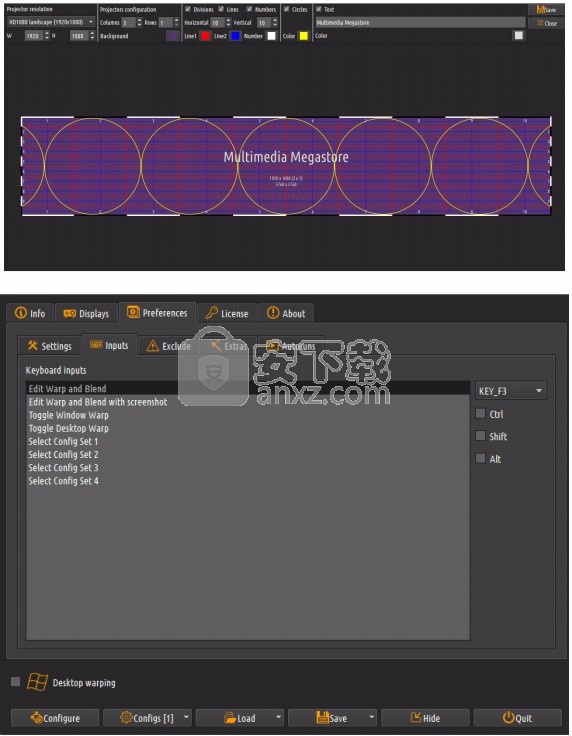Expand the Load button dropdown arrow
The width and height of the screenshot is (572, 736).
(x=278, y=717)
